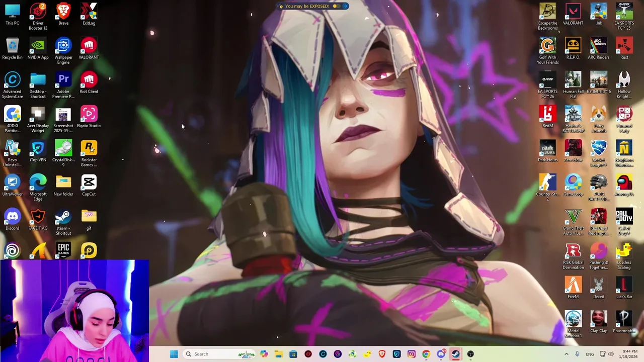This screenshot has width=644, height=362.
Task: Open the Deceit rabbit shortcut
Action: 599,288
